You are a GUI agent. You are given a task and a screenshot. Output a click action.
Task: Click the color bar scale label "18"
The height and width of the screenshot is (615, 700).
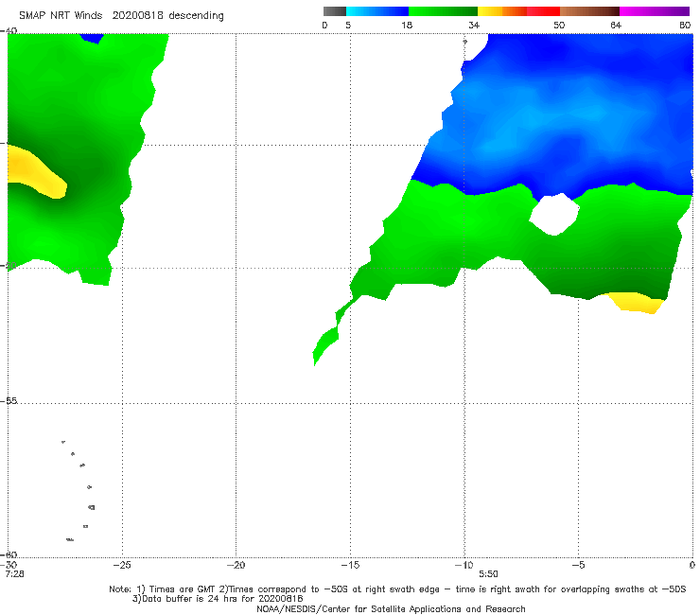tap(407, 25)
